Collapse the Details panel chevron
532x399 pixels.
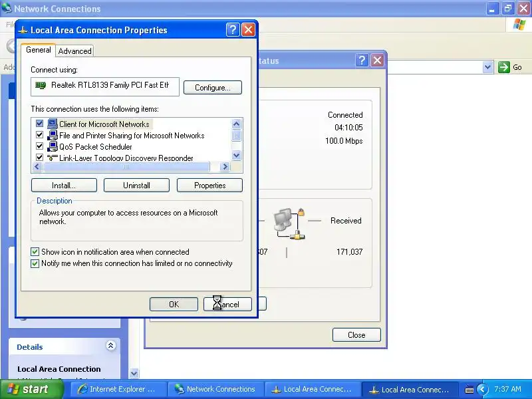pyautogui.click(x=110, y=346)
